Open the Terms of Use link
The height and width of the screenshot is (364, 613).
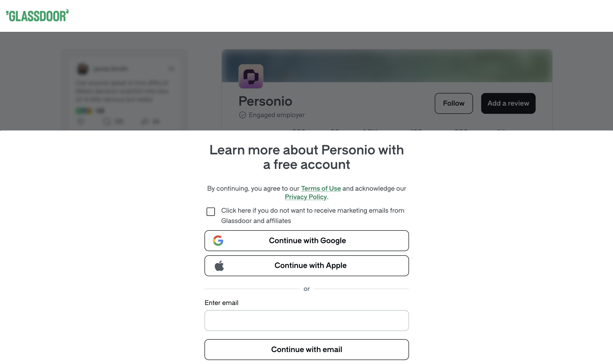click(321, 188)
